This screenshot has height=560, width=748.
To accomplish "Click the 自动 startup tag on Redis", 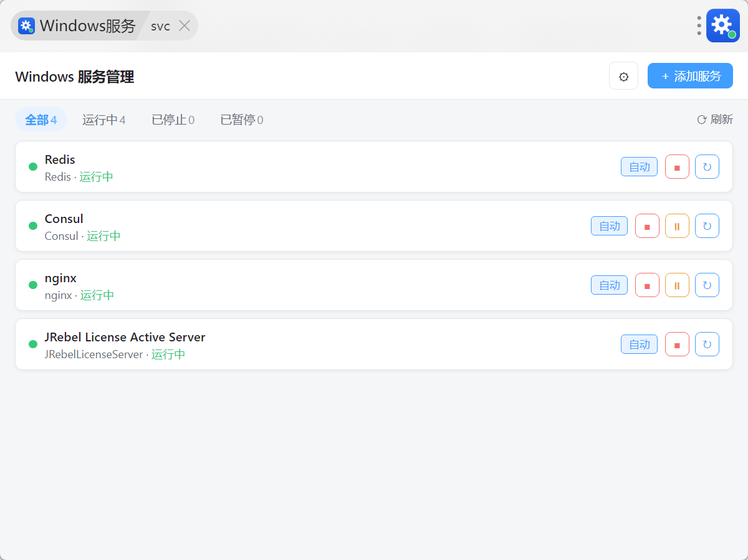I will click(x=639, y=167).
